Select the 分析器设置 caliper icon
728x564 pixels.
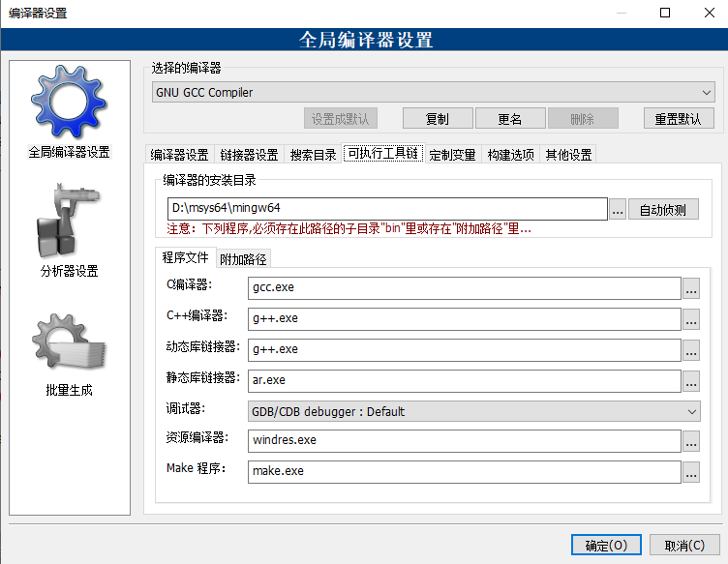click(x=69, y=224)
